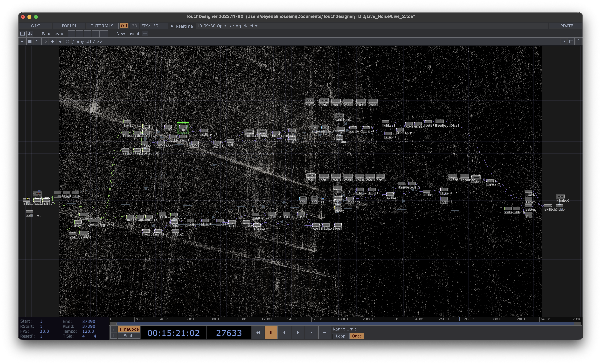Select the left-right split pane layout
Screen dimensions: 601x364
80,34
